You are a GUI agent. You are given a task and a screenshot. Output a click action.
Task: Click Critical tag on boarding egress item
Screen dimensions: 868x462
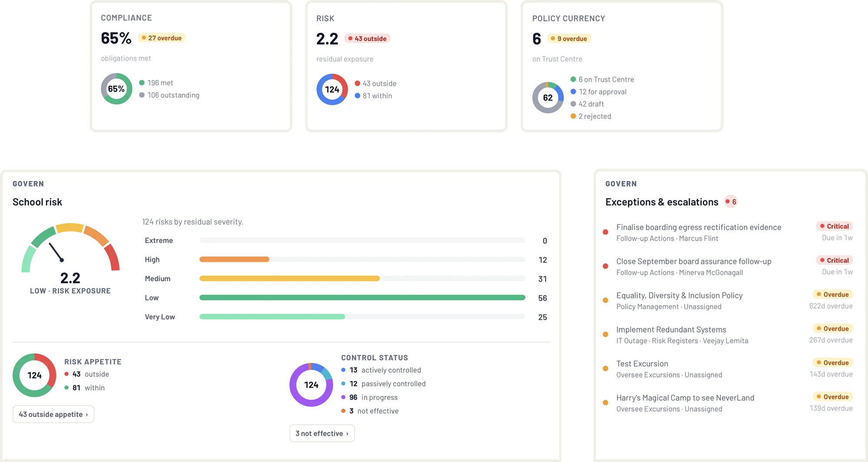834,226
